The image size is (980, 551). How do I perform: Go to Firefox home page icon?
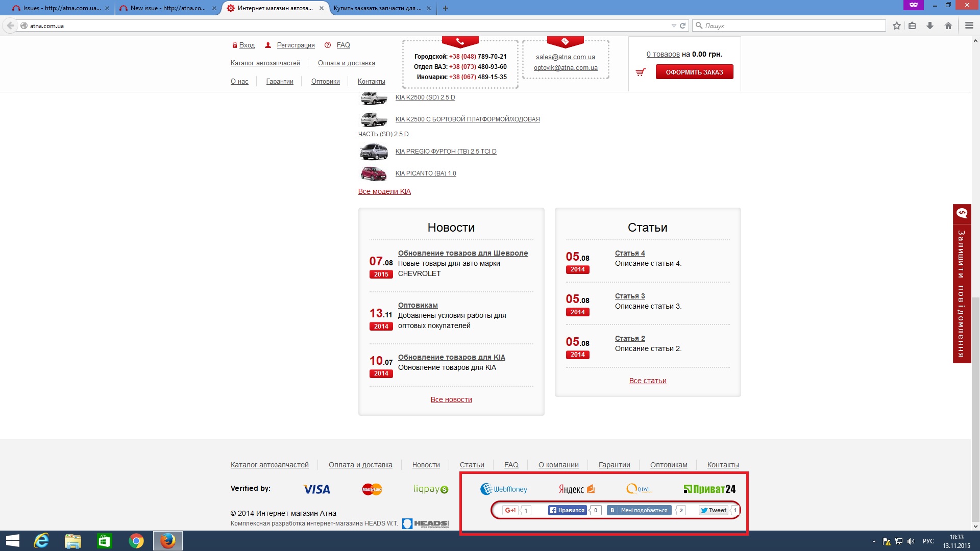click(948, 26)
